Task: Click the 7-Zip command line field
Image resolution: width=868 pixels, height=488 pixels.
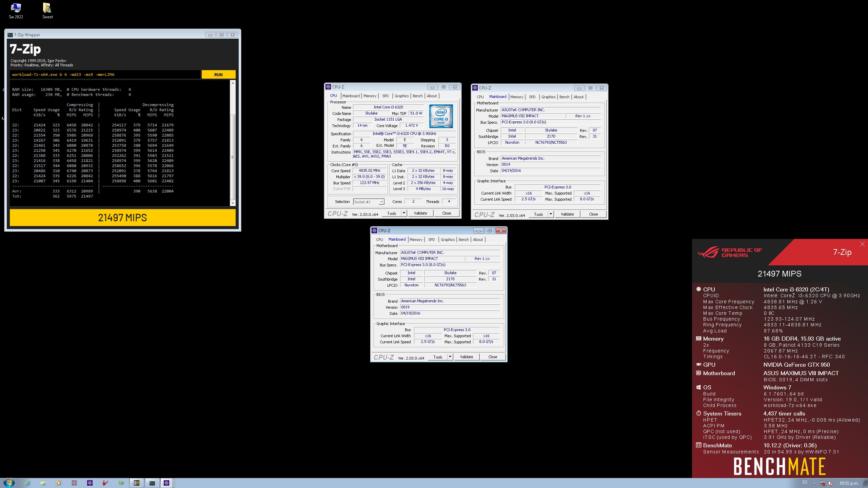Action: pyautogui.click(x=105, y=75)
